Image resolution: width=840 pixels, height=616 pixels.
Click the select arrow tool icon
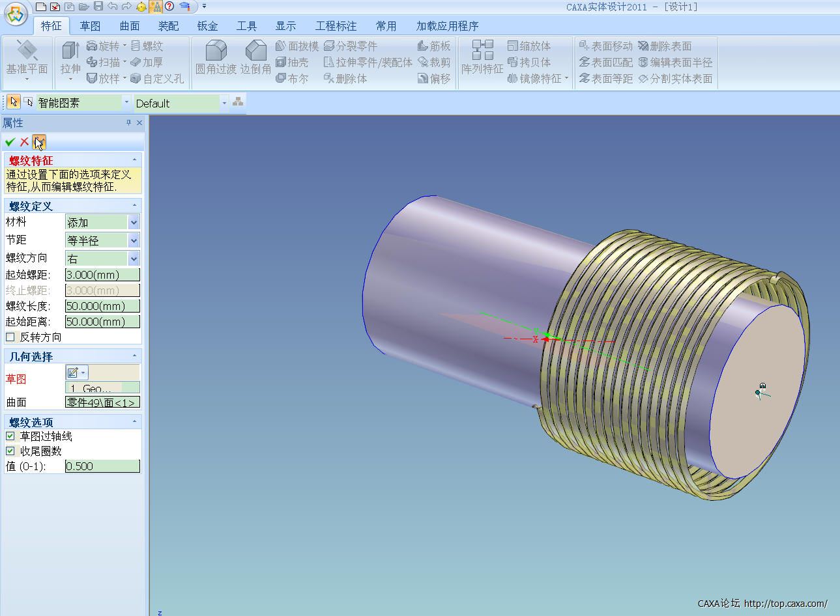coord(14,102)
